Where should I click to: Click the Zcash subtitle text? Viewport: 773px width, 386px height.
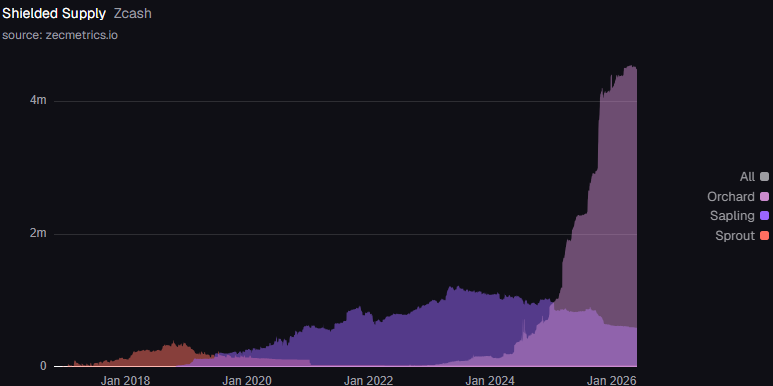[x=133, y=14]
